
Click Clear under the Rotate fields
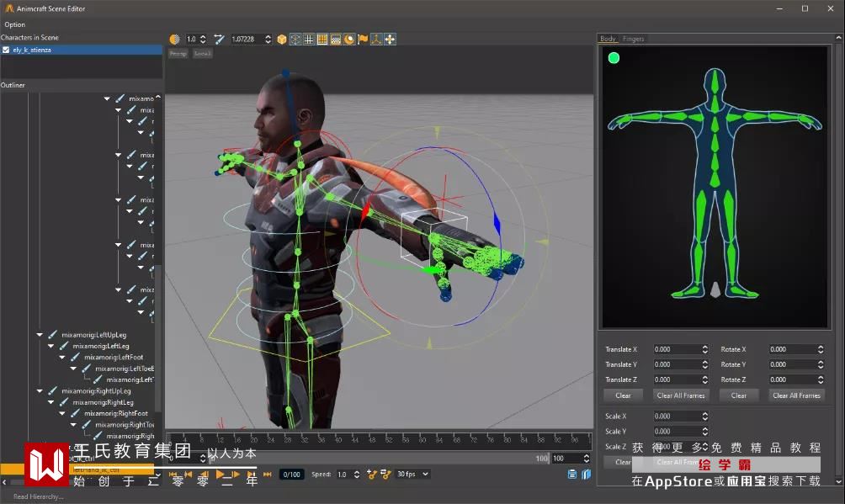(x=739, y=395)
